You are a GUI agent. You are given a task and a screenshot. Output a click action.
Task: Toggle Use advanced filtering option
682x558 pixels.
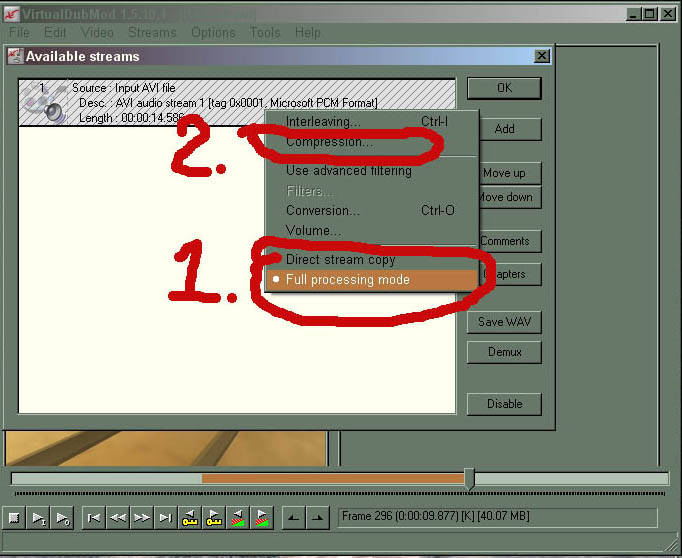point(372,171)
